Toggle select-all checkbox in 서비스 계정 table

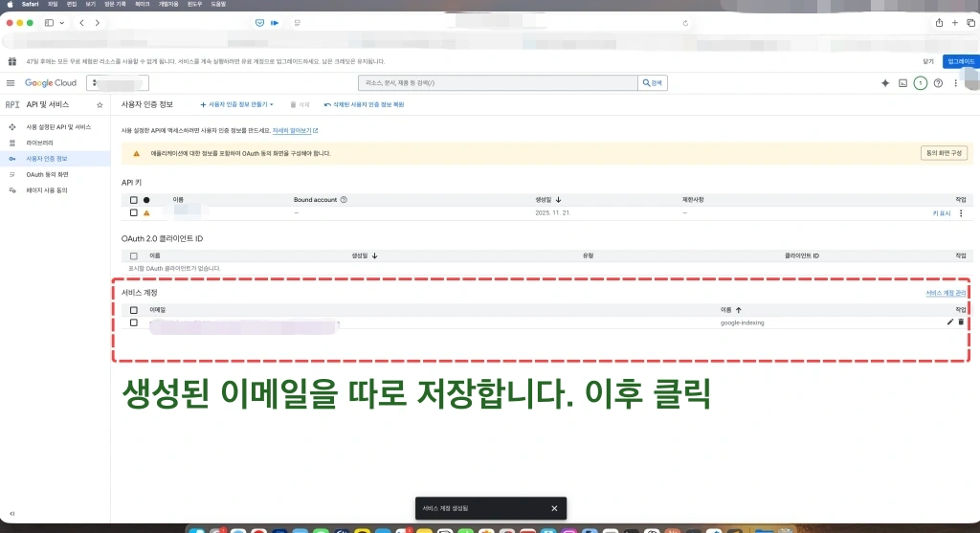(134, 310)
